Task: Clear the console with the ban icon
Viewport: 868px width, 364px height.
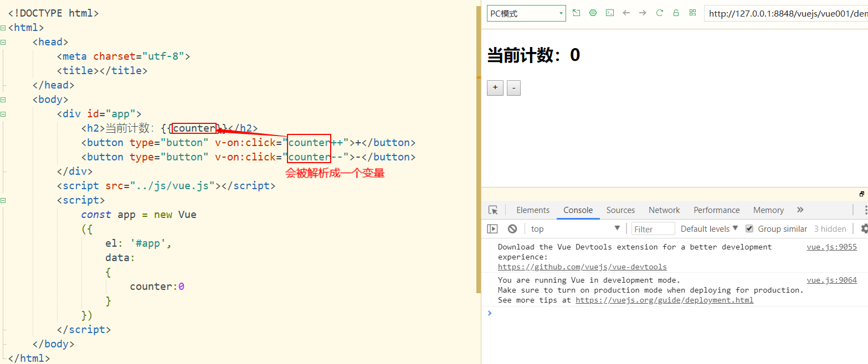Action: tap(512, 228)
